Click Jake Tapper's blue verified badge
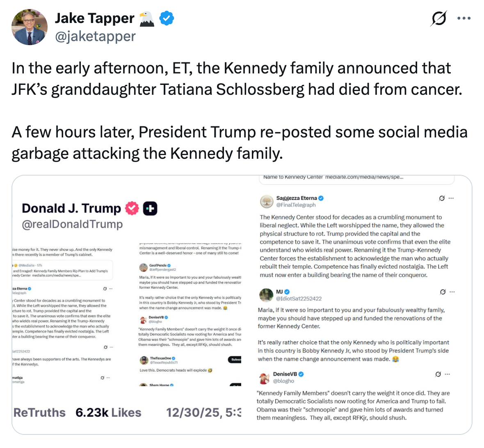Screen dimensions: 484x448 166,18
